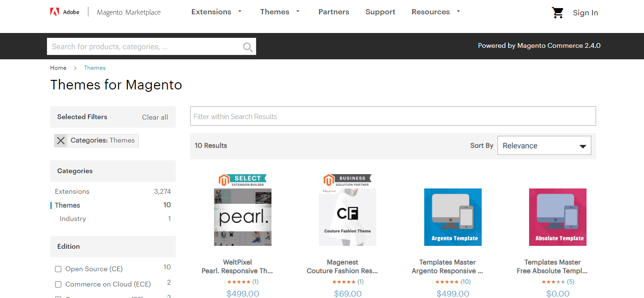Image resolution: width=644 pixels, height=298 pixels.
Task: Open the Couture Fashion Theme thumbnail
Action: point(348,217)
